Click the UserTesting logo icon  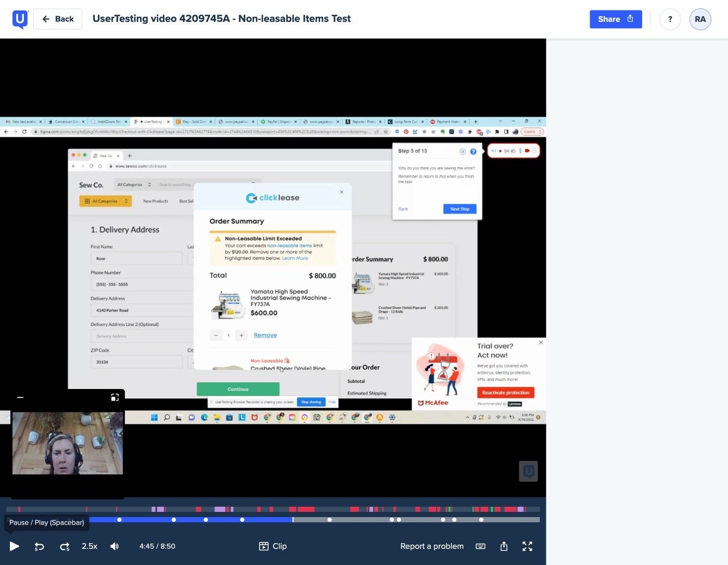[20, 19]
